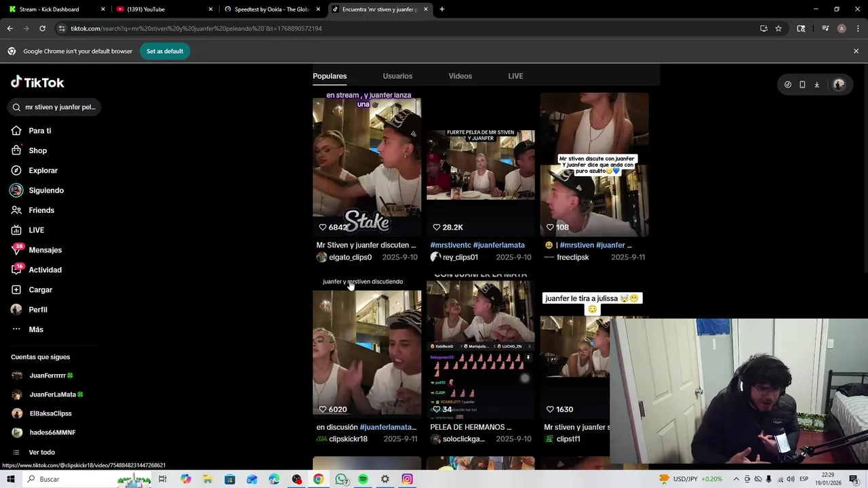Image resolution: width=868 pixels, height=488 pixels.
Task: Open the 'FUERTE PELEA DE MR STIVEN' video
Action: point(481,165)
